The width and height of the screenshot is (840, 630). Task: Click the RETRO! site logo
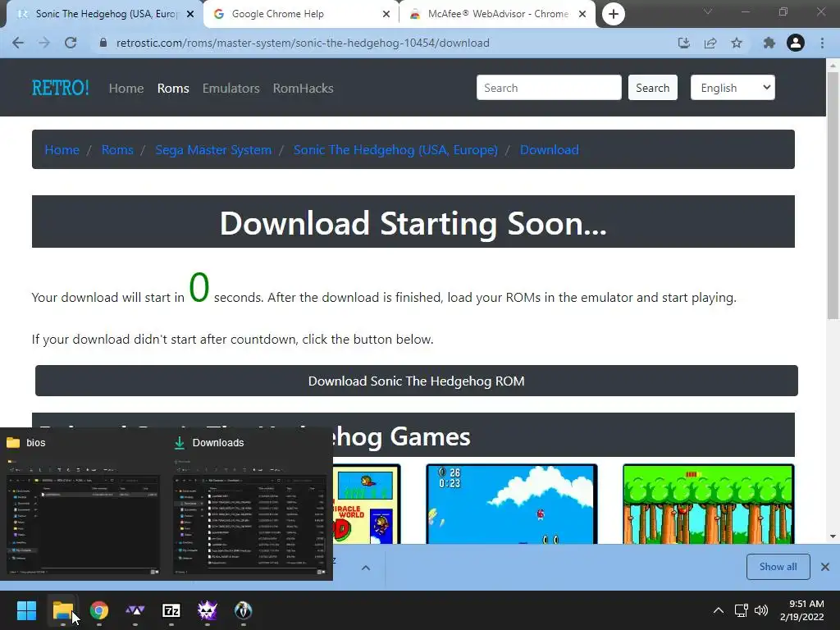point(60,87)
